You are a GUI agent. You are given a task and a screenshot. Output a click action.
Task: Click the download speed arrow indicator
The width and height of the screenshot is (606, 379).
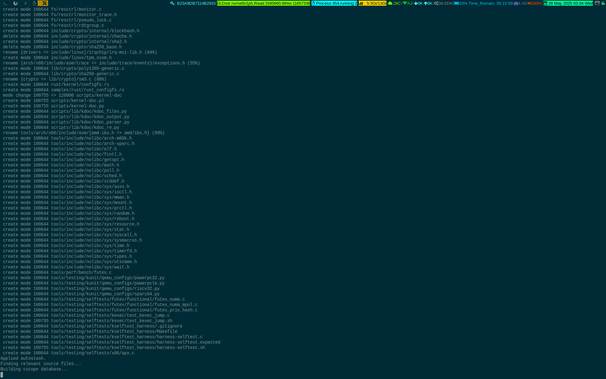pos(418,3)
